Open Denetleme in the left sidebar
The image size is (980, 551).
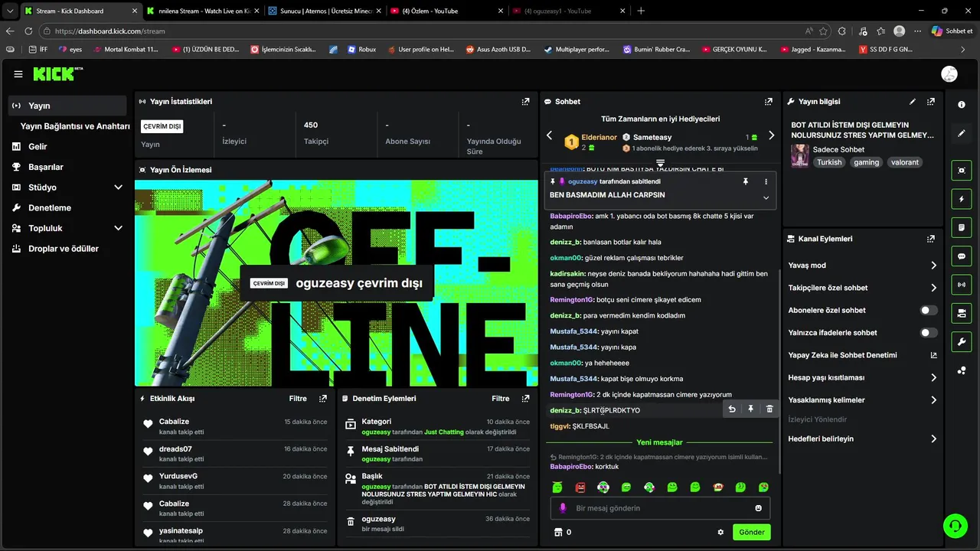[x=67, y=207]
